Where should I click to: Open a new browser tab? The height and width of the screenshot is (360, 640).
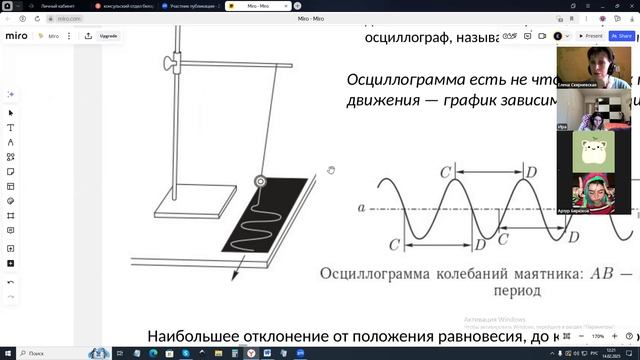(x=298, y=6)
